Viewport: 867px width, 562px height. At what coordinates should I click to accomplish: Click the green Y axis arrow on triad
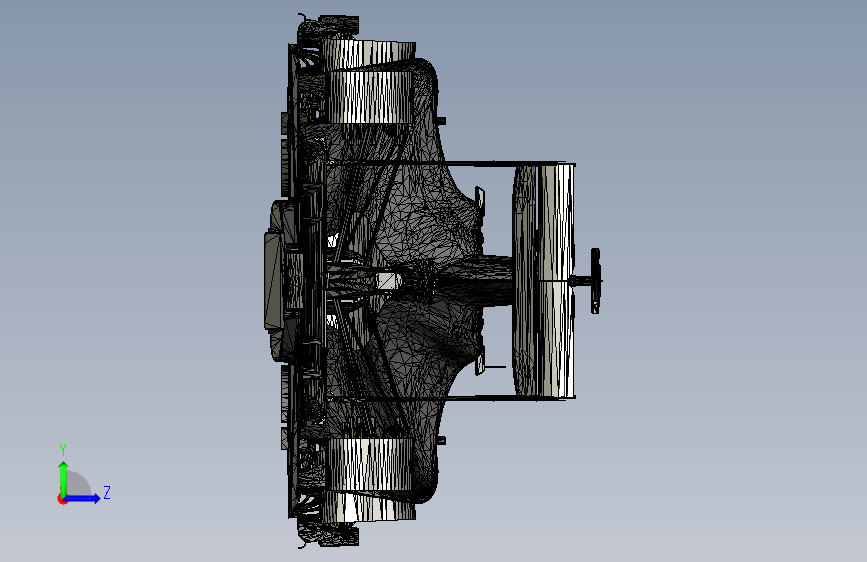pyautogui.click(x=64, y=478)
